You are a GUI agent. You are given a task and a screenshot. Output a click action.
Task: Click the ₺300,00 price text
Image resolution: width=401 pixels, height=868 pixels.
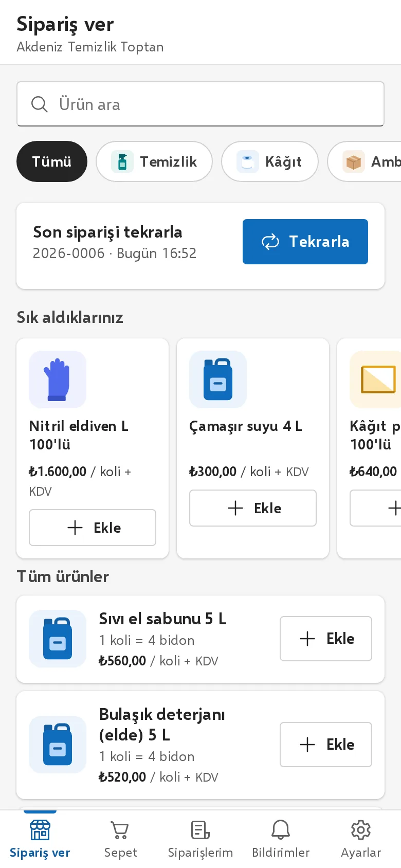pos(213,472)
